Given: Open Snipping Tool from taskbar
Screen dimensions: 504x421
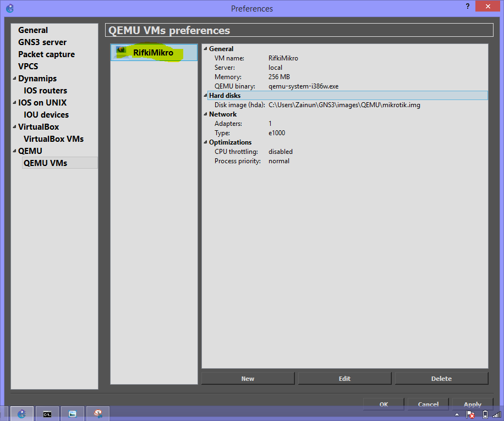Looking at the screenshot, I should [x=98, y=414].
